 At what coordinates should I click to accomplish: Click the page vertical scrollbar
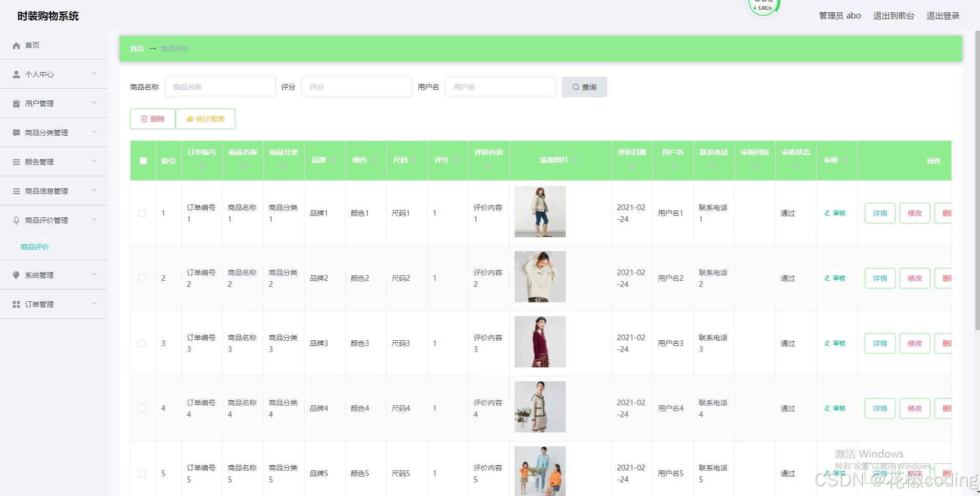(x=977, y=179)
